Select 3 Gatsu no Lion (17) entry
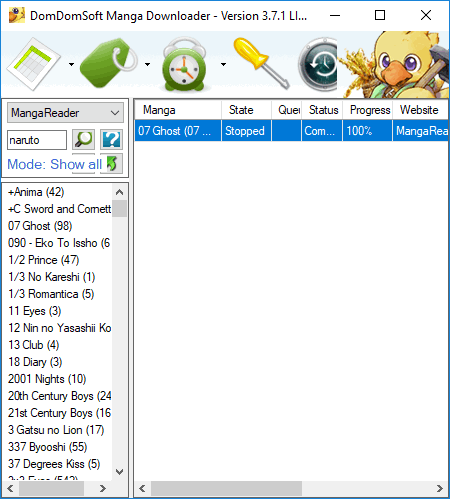Image resolution: width=450 pixels, height=499 pixels. point(56,430)
